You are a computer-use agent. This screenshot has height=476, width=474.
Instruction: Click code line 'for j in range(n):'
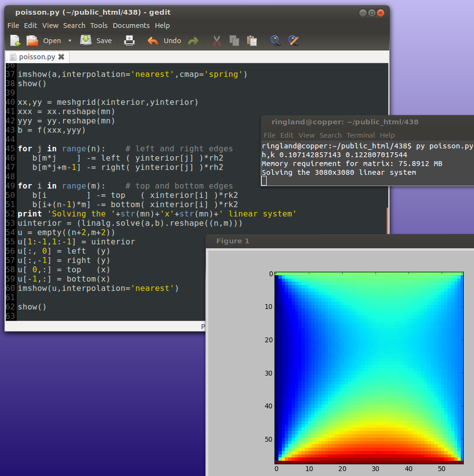[61, 149]
